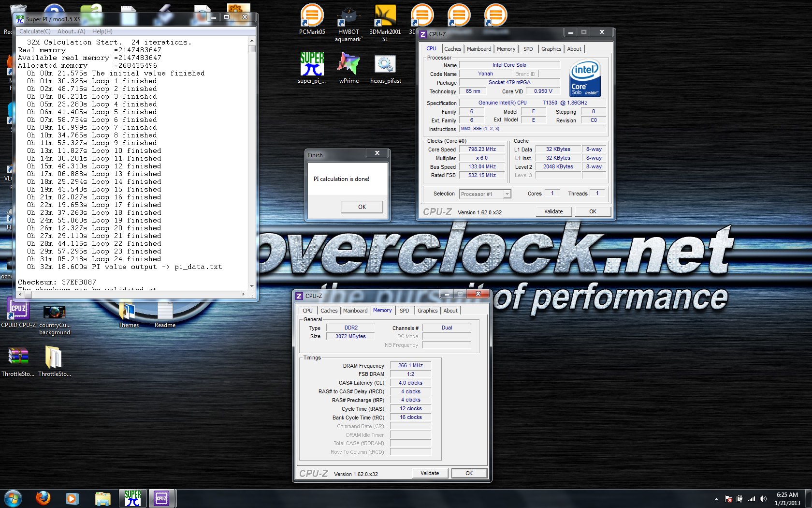The image size is (812, 508).
Task: Show hidden tray icons arrow
Action: 716,499
